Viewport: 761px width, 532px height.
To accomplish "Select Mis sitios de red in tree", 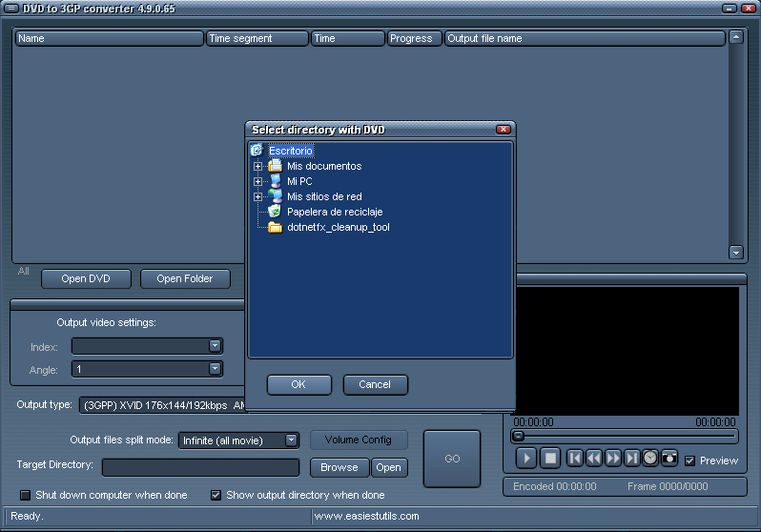I will point(324,196).
